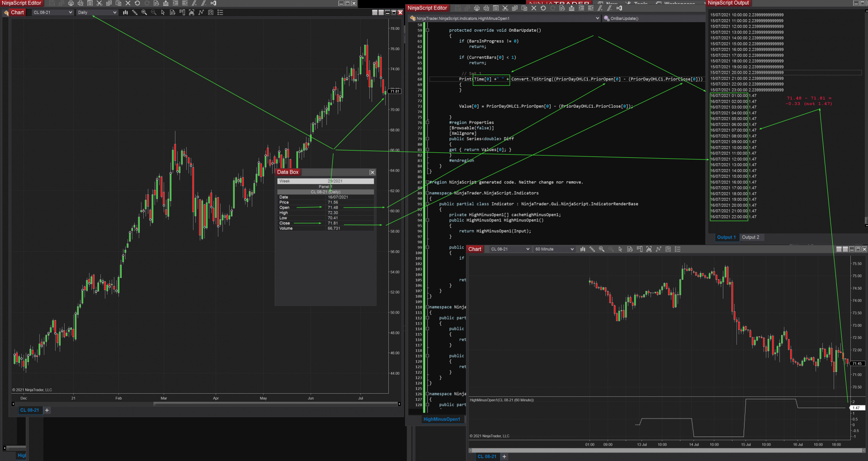This screenshot has width=868, height=461.
Task: Click the 71.45 price marker on 60 Minute chart
Action: pyautogui.click(x=858, y=363)
